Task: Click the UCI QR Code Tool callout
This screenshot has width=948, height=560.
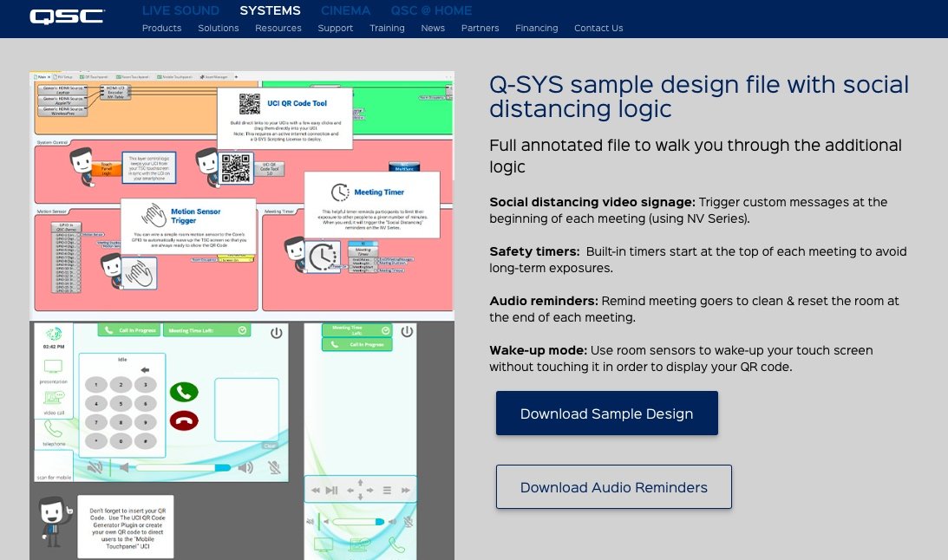Action: [x=284, y=119]
